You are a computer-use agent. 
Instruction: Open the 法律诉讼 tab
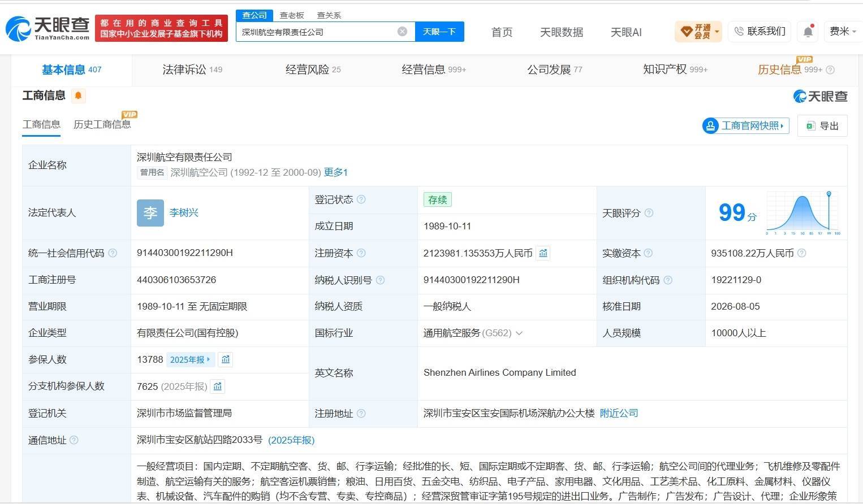[x=192, y=69]
